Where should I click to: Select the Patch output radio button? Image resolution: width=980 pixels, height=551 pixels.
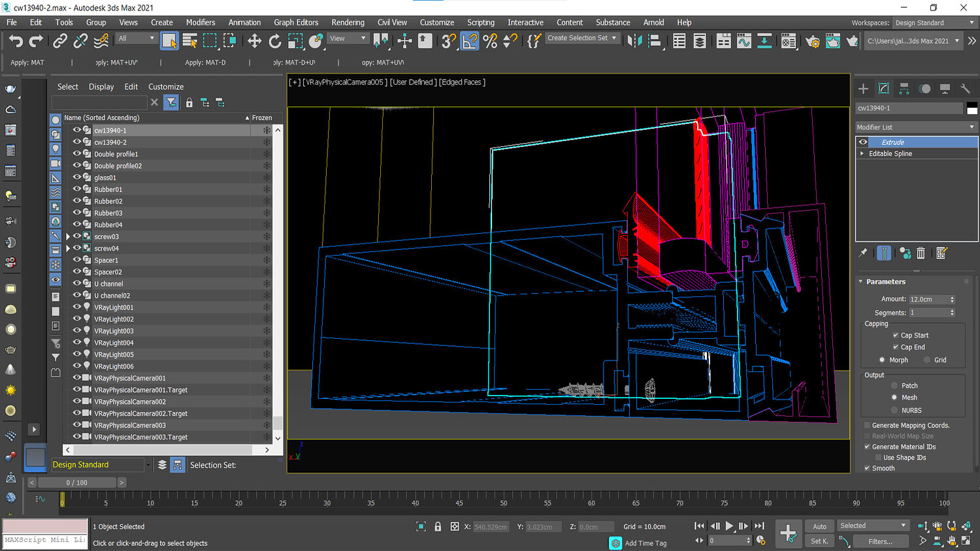894,386
